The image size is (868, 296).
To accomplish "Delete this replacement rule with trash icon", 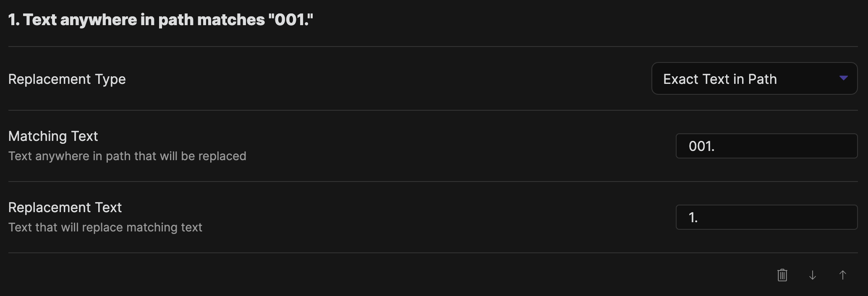I will coord(782,275).
